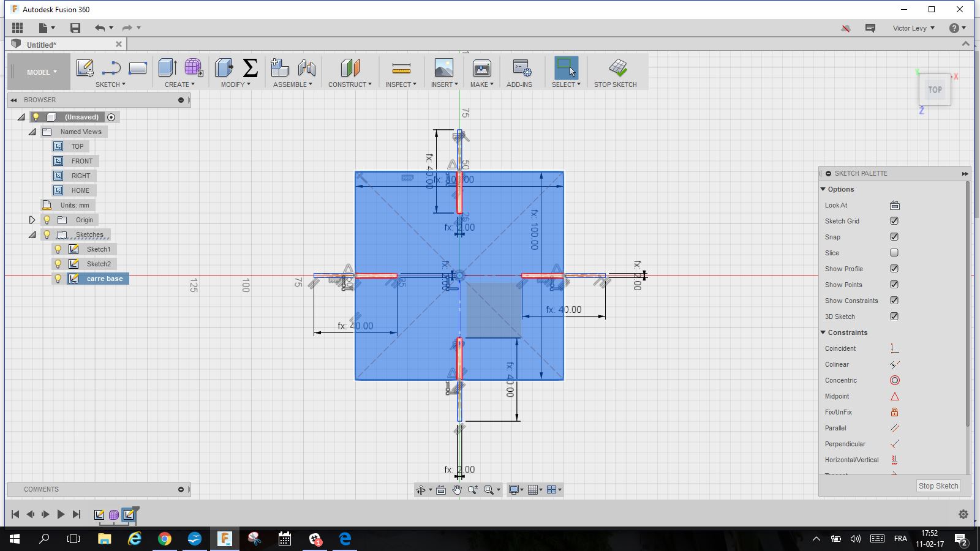This screenshot has width=980, height=551.
Task: Uncheck Show Constraints option
Action: point(894,301)
